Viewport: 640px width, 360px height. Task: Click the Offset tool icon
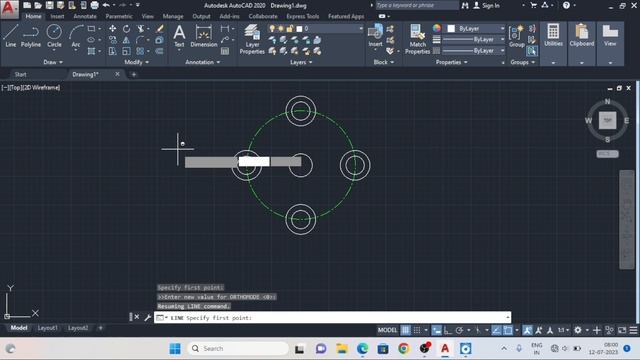click(x=160, y=51)
